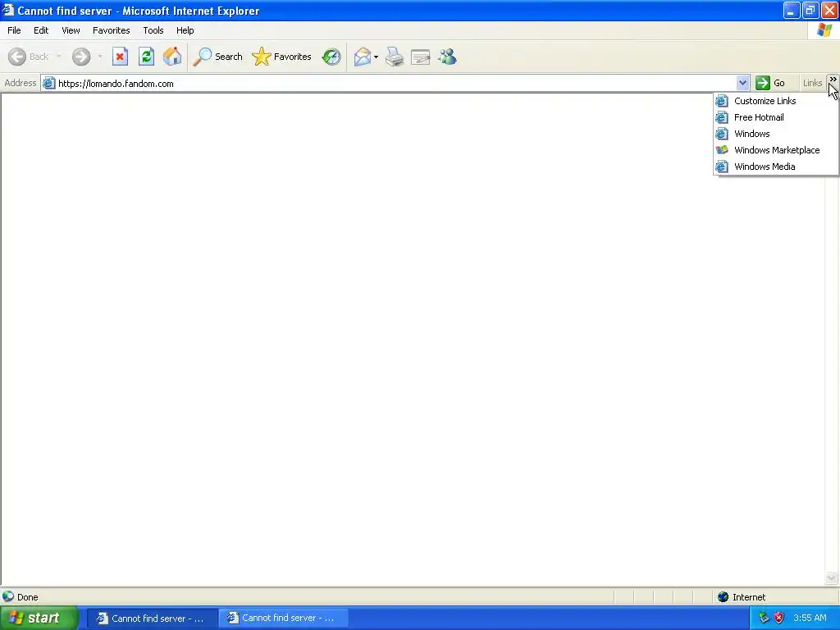Open the Edit menu
The width and height of the screenshot is (840, 630).
[41, 30]
